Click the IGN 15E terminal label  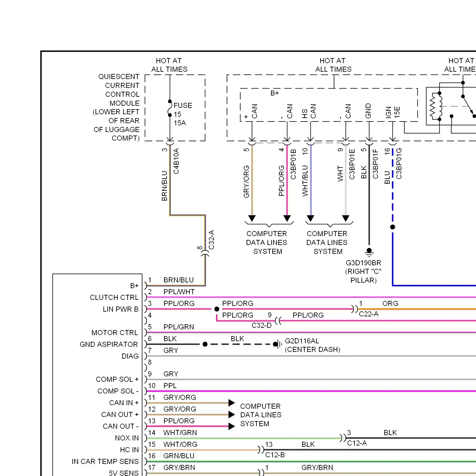click(x=393, y=112)
